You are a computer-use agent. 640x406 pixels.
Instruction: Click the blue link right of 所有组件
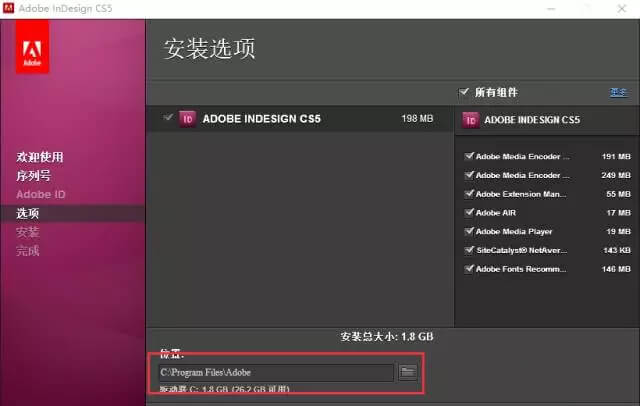(x=618, y=93)
